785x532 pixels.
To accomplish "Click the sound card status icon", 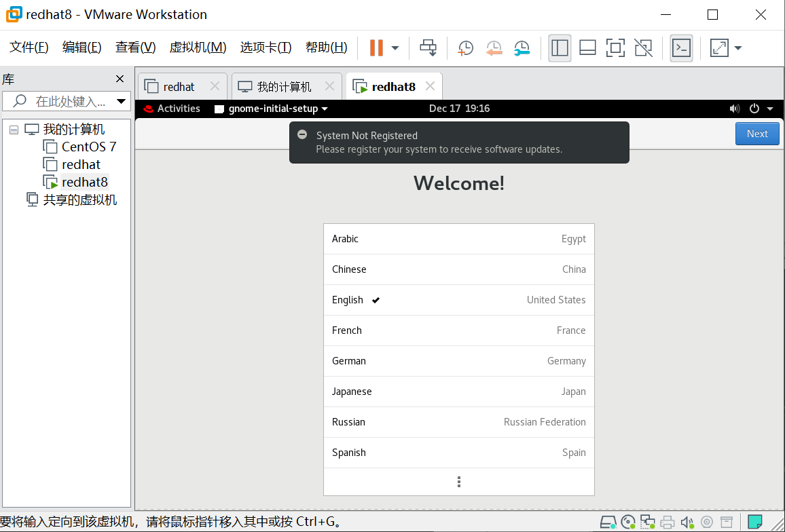I will tap(687, 522).
